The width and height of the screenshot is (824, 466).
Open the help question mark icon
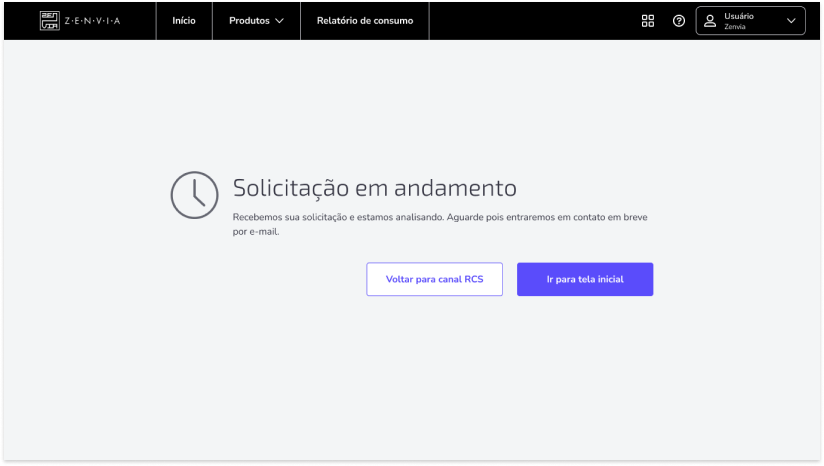point(678,21)
